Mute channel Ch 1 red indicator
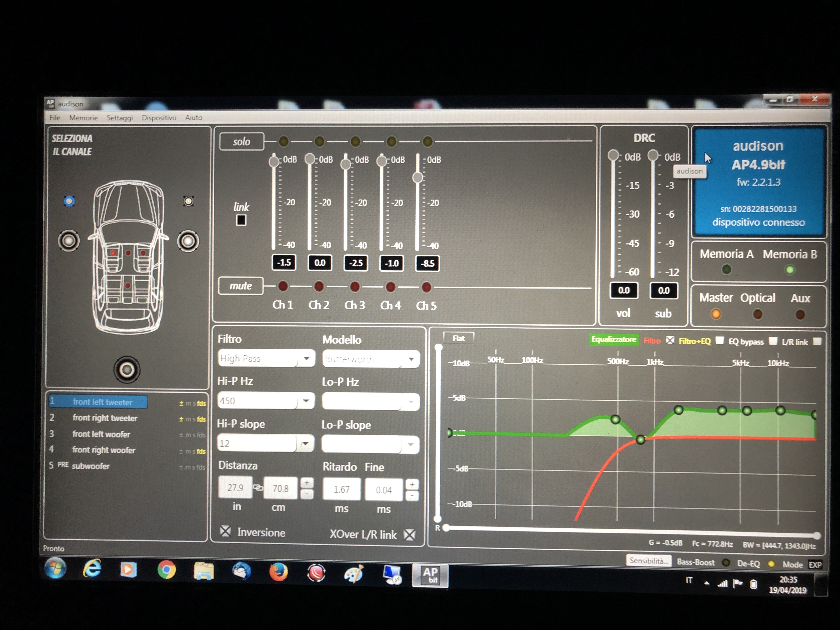This screenshot has width=840, height=630. (283, 286)
